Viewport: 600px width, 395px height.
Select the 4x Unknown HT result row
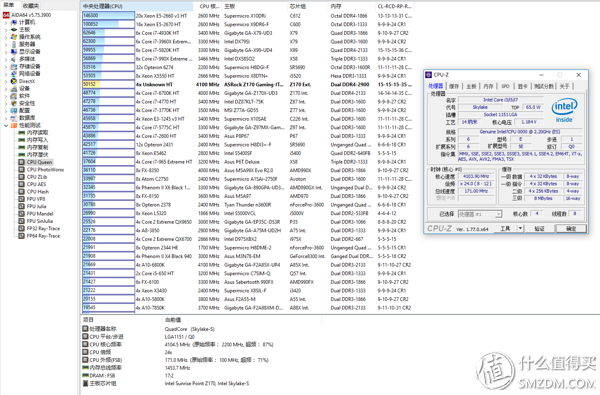click(248, 84)
